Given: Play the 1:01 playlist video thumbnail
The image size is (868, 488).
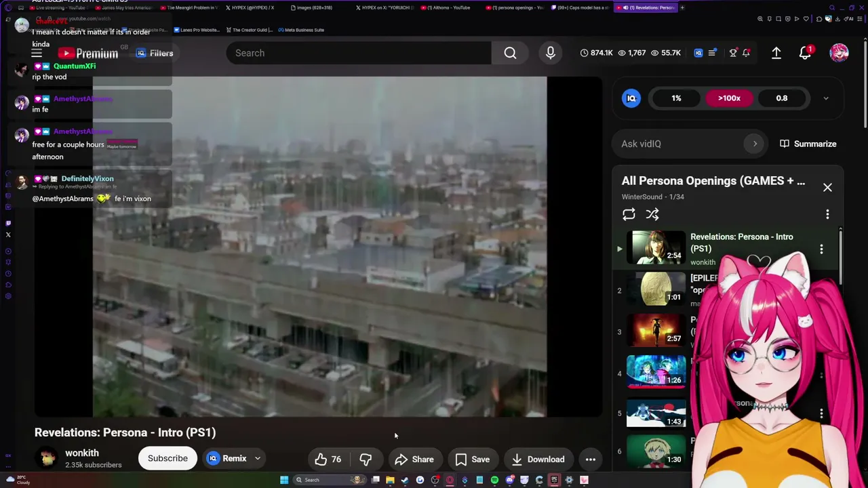Looking at the screenshot, I should point(656,289).
